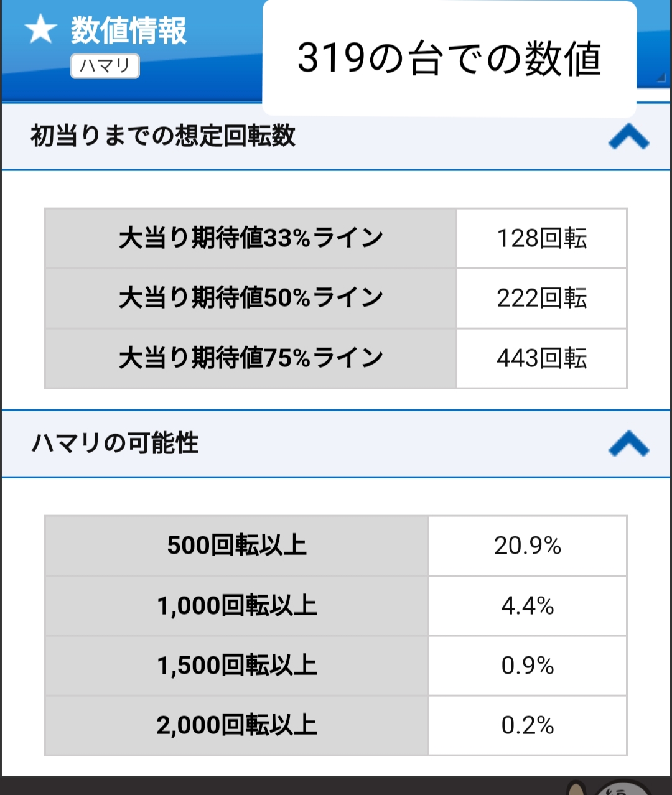Click the 222回転 value cell

click(x=541, y=298)
